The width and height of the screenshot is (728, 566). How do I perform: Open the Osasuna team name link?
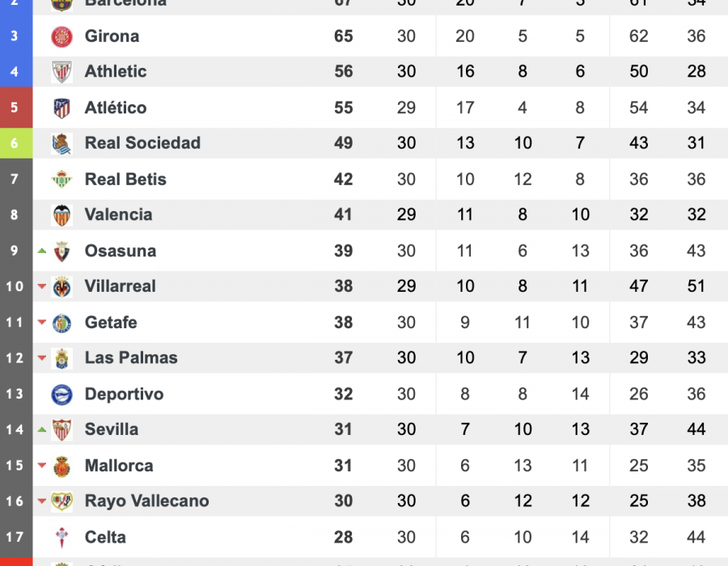[x=121, y=251]
